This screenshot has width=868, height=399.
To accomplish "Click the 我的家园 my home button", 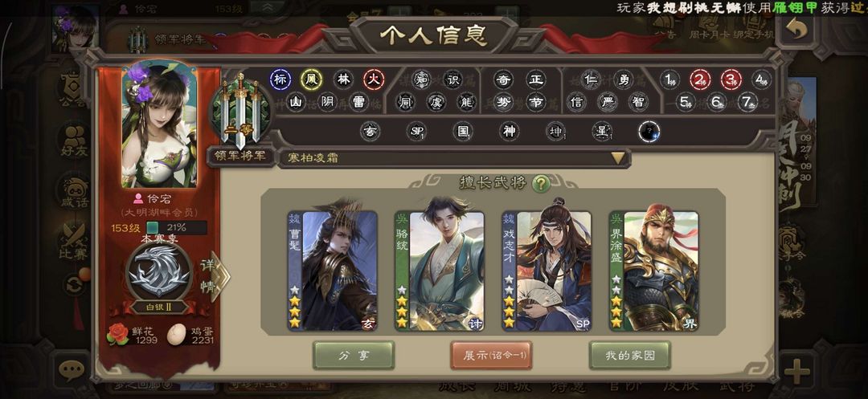I will point(630,356).
